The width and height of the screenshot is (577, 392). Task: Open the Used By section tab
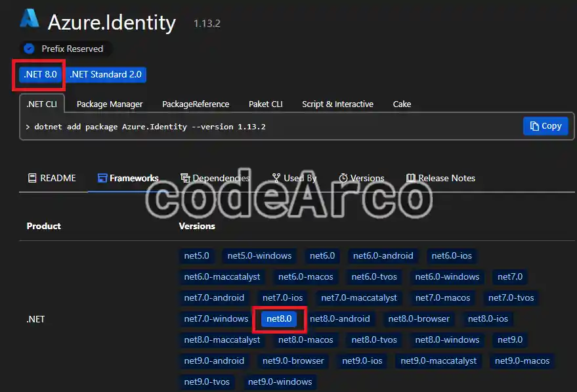click(294, 178)
